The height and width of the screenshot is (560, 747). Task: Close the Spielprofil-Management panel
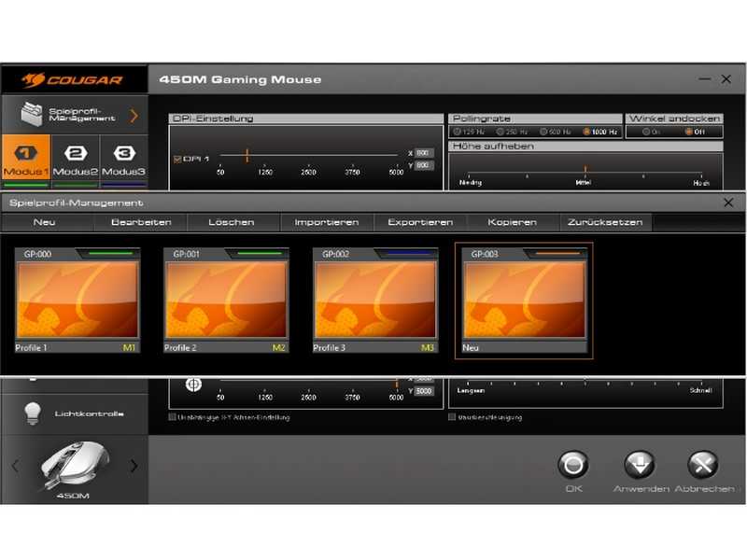(x=728, y=203)
